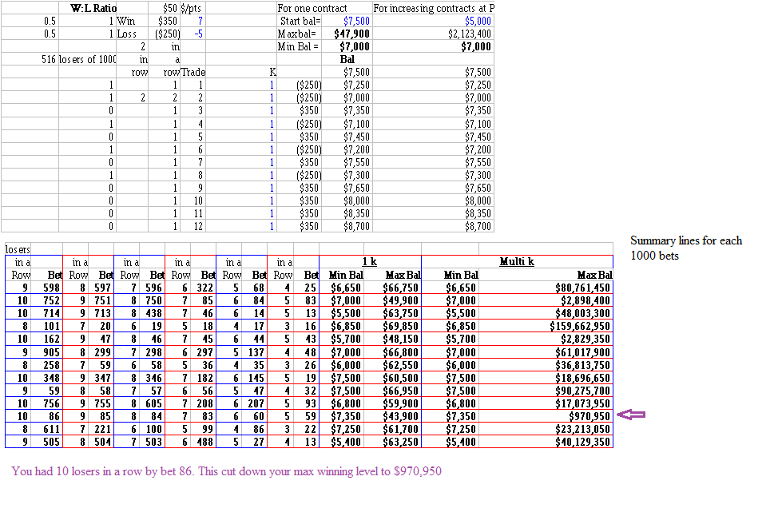The image size is (778, 532).
Task: Click bet number 905 in the summary table
Action: click(47, 352)
